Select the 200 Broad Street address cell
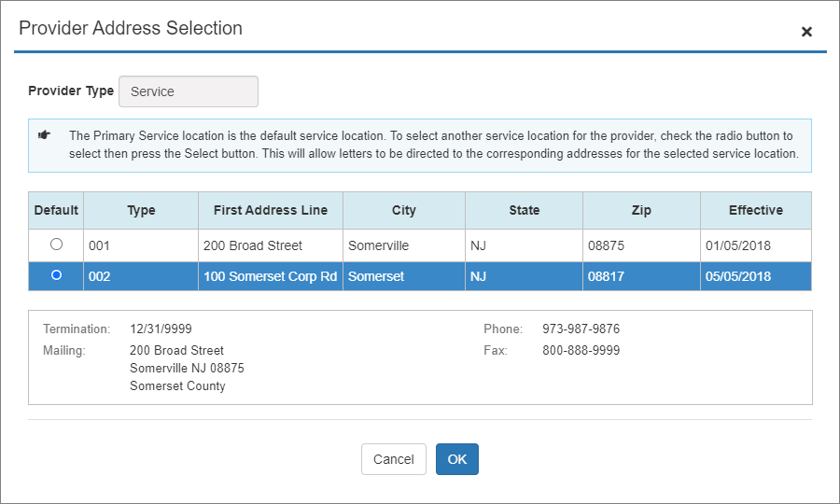 click(253, 245)
